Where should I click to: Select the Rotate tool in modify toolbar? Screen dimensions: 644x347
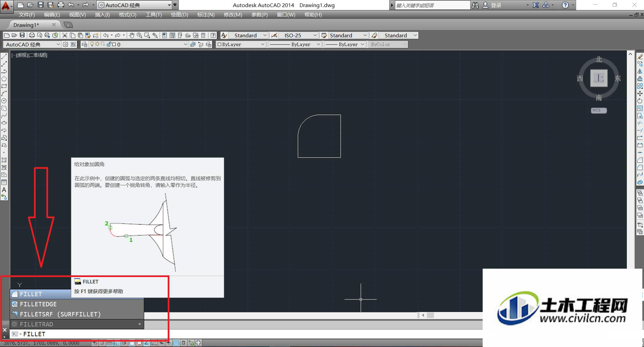click(640, 101)
